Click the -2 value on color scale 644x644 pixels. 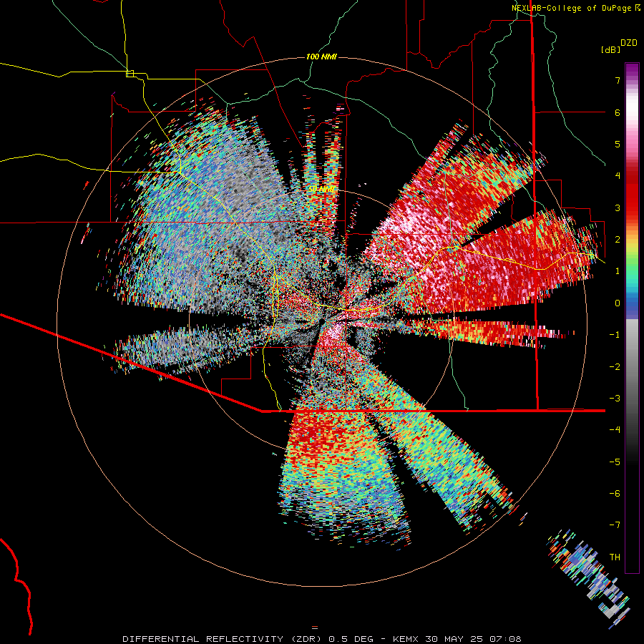click(615, 367)
